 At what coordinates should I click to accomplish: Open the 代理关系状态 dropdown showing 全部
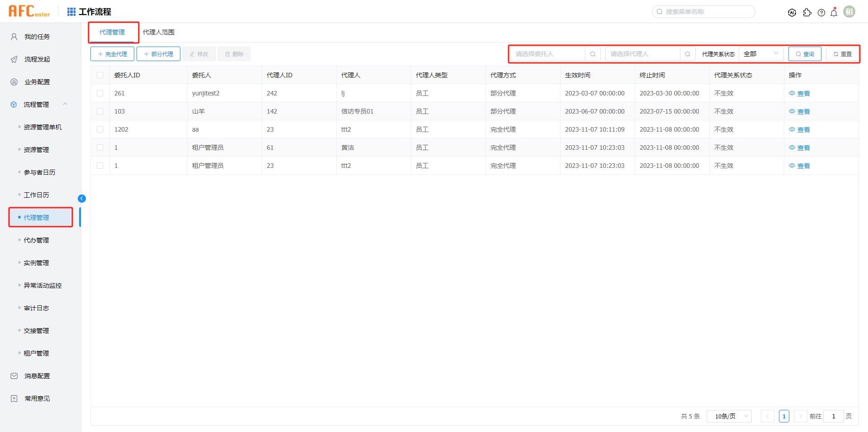(x=761, y=53)
